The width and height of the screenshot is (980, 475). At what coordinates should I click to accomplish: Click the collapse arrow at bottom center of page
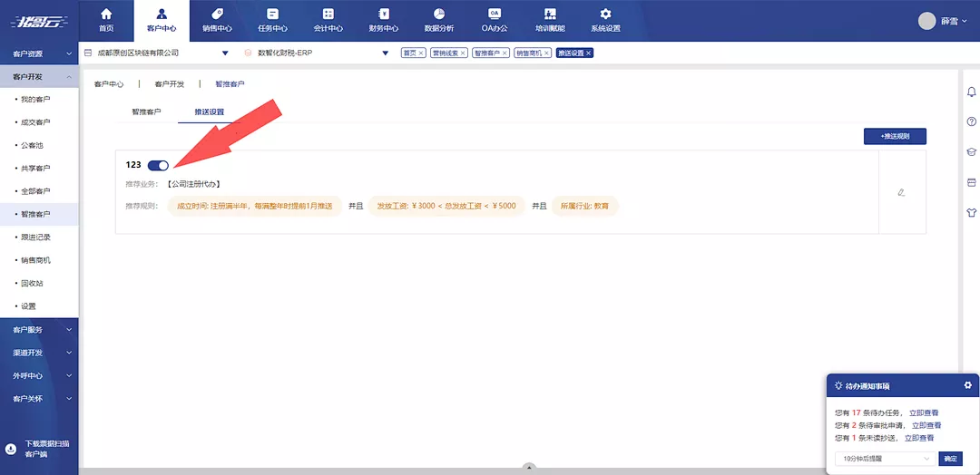529,466
